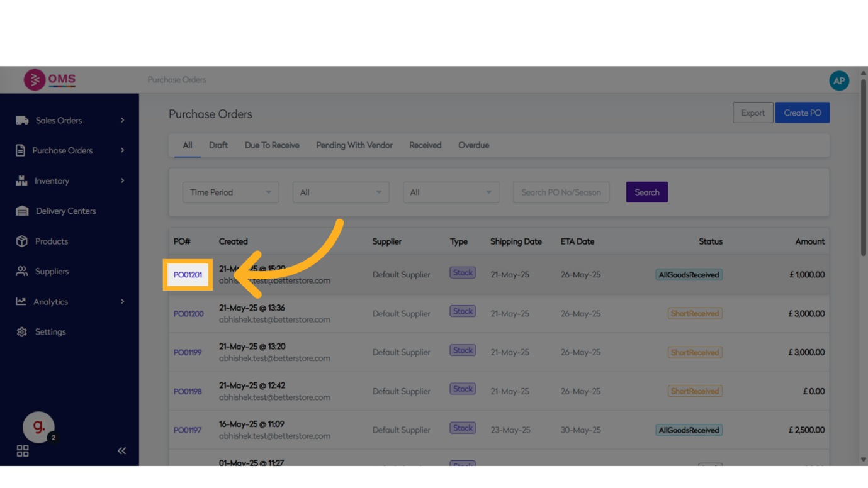This screenshot has height=488, width=868.
Task: Open the grid apps icon at bottom left
Action: click(x=23, y=450)
